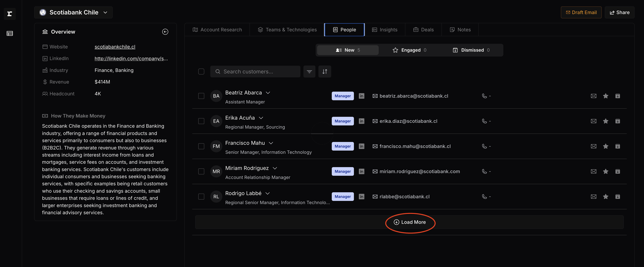
Task: Check the select-all customers checkbox
Action: pos(201,72)
